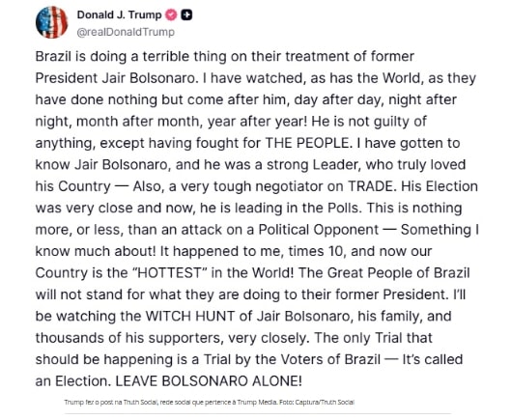
Task: Click the pink verified checkmark badge
Action: [x=171, y=15]
